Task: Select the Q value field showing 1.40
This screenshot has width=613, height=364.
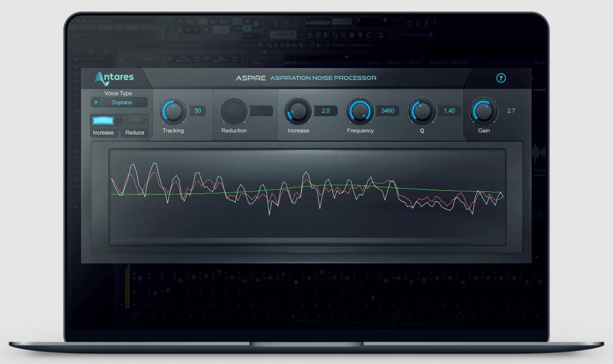Action: [x=449, y=111]
